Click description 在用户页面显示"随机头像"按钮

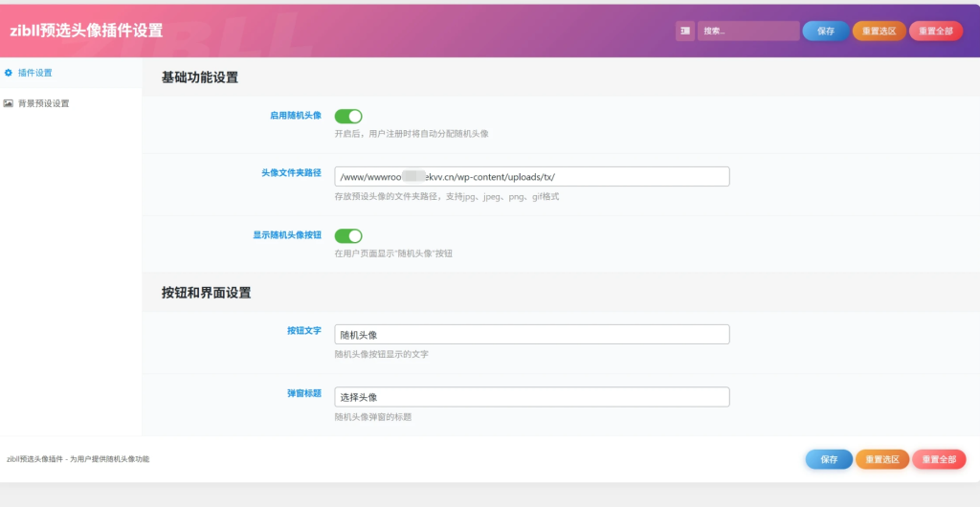tap(393, 254)
